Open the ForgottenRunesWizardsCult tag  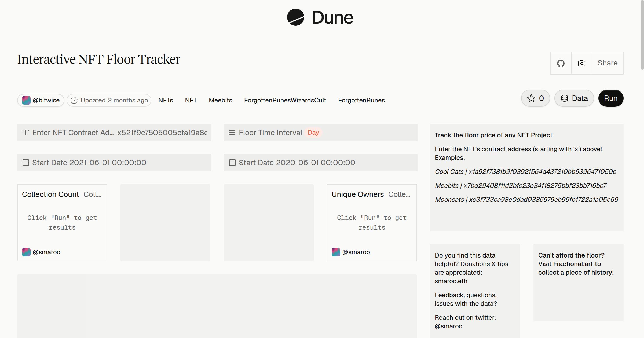pos(285,100)
